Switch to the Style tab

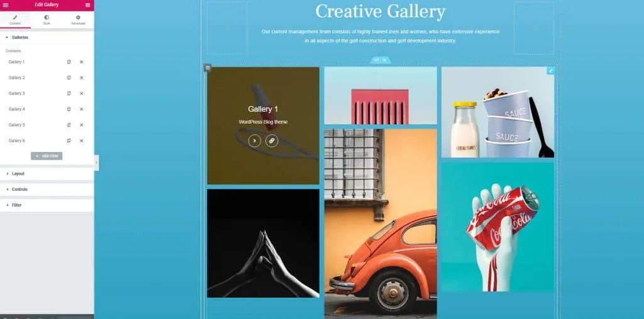[x=47, y=20]
